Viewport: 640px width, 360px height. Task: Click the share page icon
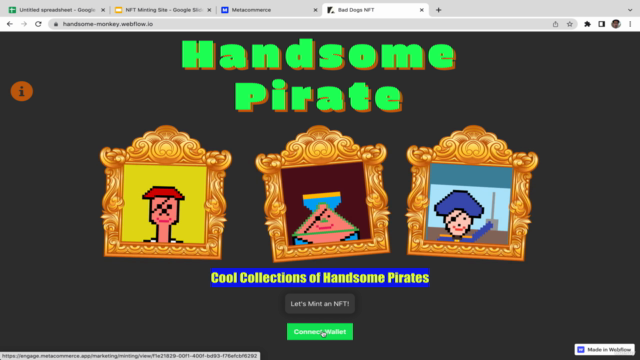point(556,24)
